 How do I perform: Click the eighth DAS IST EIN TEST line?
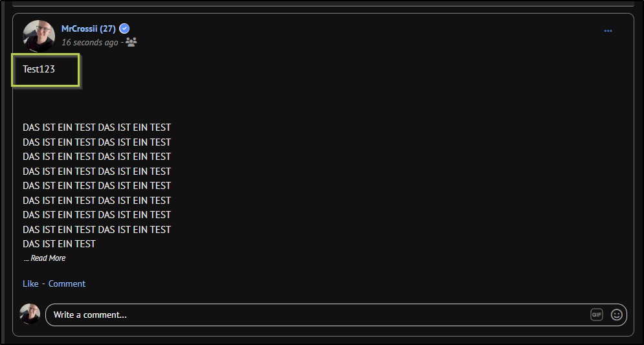coord(96,229)
